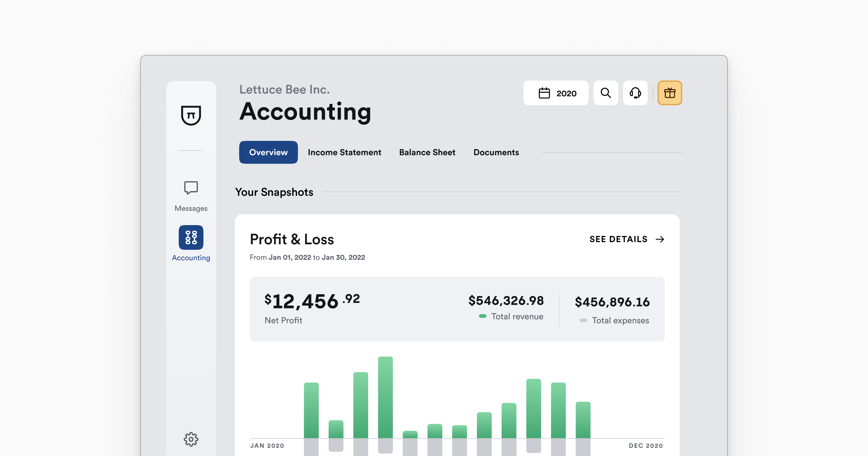The image size is (868, 456).
Task: Click the gray Total expenses legend swatch
Action: [583, 320]
